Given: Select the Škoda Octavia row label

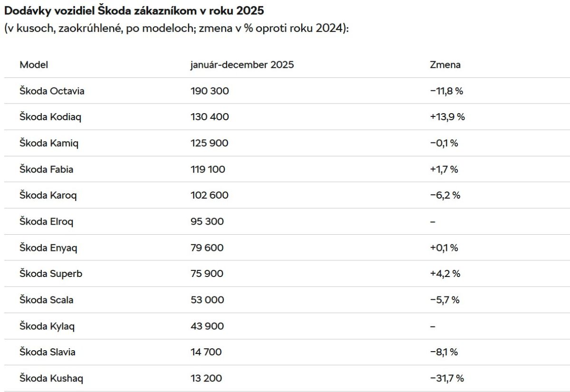Looking at the screenshot, I should click(52, 91).
